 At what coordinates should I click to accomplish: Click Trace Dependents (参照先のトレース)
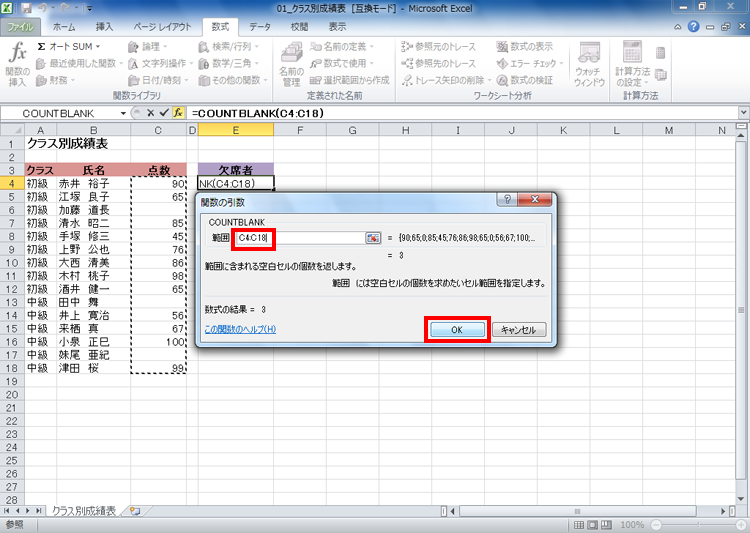[x=438, y=63]
